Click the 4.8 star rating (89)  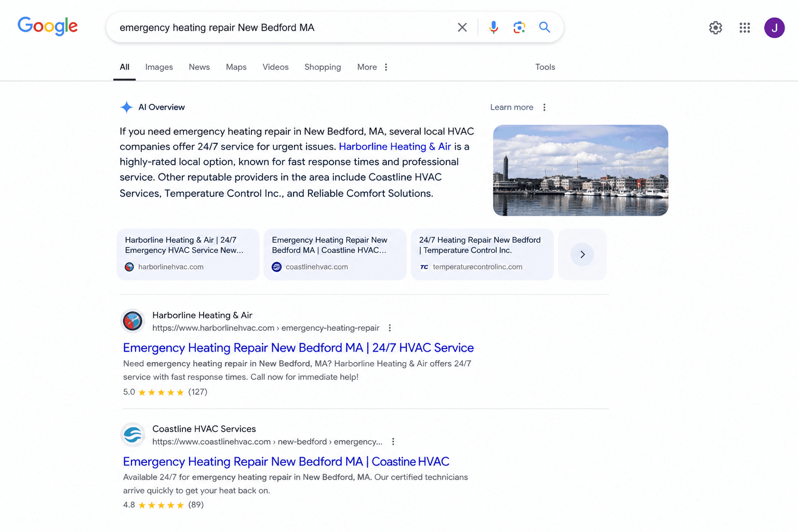click(x=163, y=505)
